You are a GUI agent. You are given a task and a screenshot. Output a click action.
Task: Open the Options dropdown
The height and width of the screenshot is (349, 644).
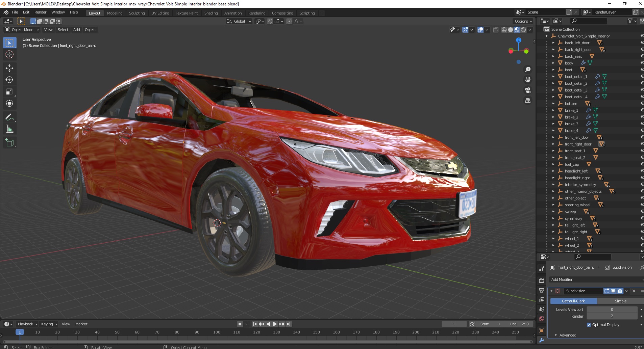[x=523, y=21]
